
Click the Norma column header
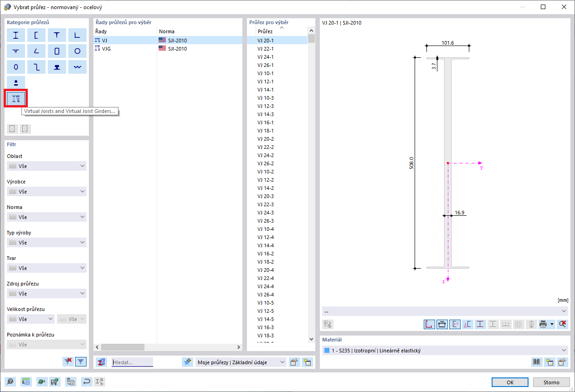tap(200, 31)
